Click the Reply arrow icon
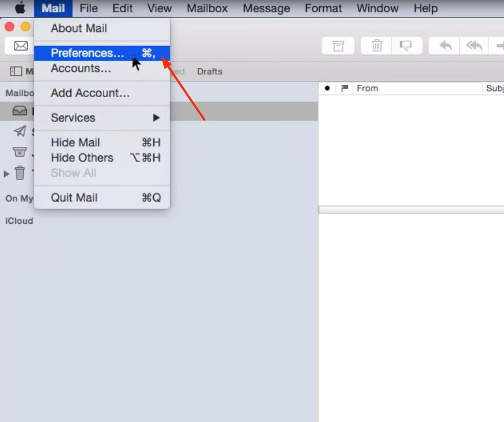 click(x=445, y=45)
